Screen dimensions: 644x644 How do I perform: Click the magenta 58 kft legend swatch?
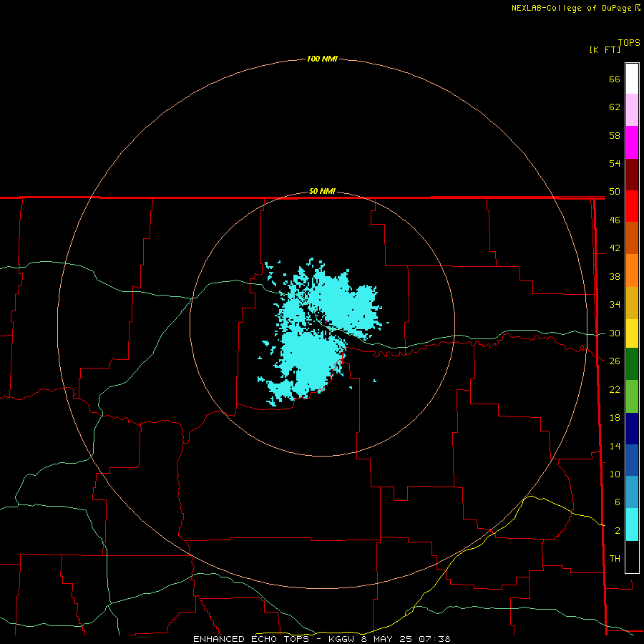(x=632, y=142)
